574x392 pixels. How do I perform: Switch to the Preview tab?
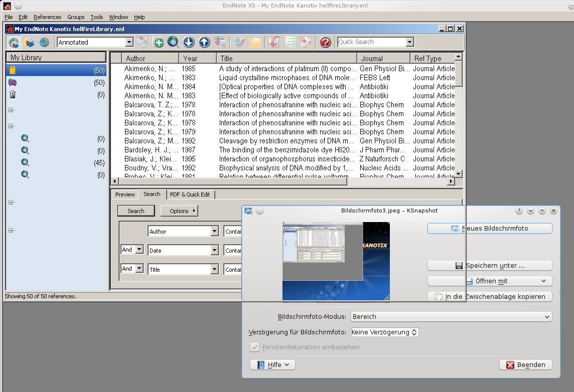tap(125, 194)
